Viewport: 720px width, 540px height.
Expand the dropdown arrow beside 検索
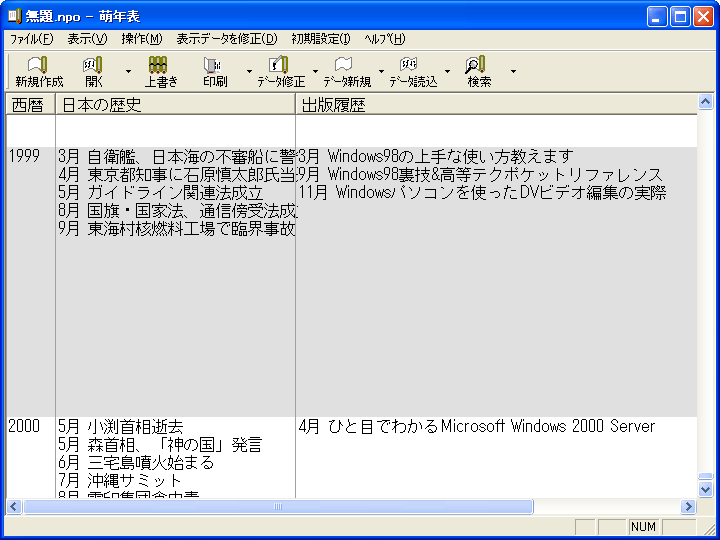point(513,71)
